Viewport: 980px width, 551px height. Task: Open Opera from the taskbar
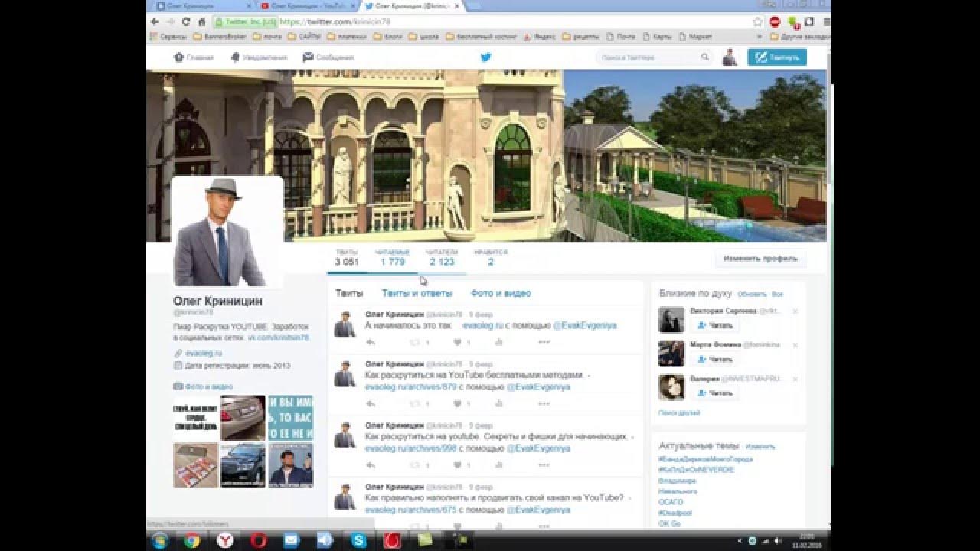[x=258, y=540]
